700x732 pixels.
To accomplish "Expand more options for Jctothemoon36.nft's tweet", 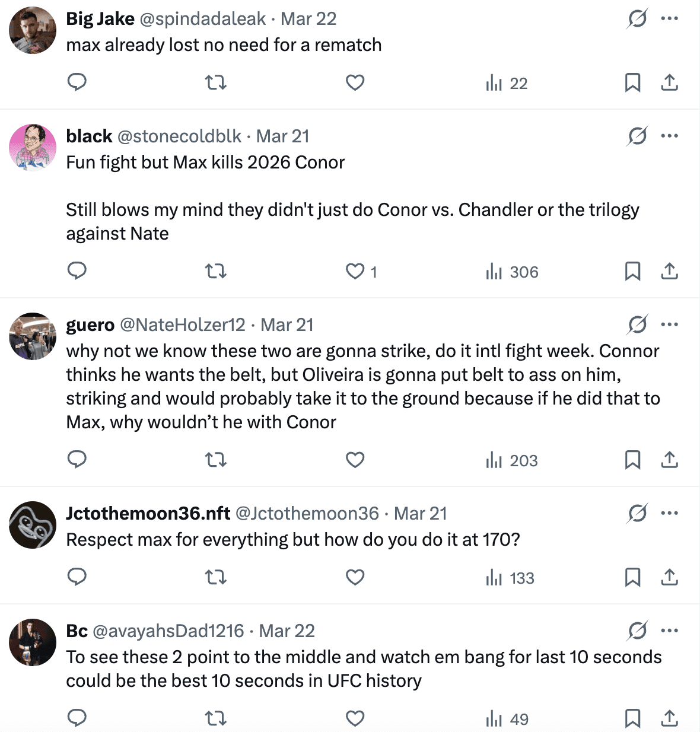I will coord(669,513).
